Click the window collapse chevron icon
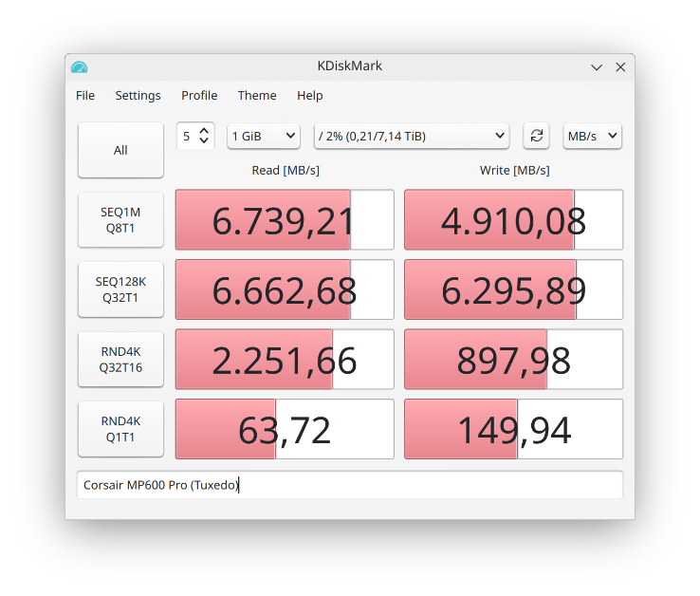The width and height of the screenshot is (700, 596). (597, 67)
